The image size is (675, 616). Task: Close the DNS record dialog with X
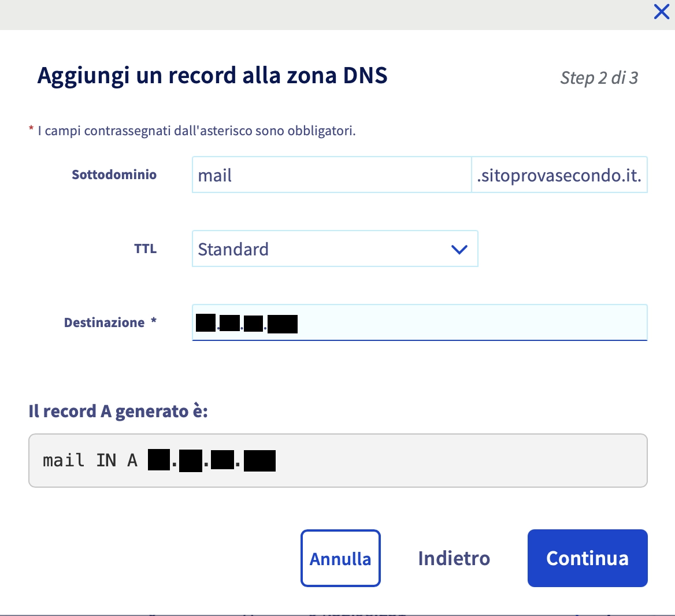661,12
